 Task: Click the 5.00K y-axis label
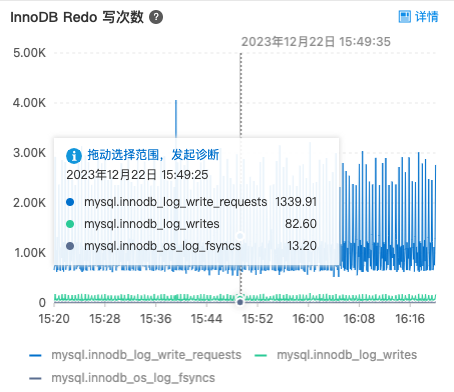[x=29, y=53]
